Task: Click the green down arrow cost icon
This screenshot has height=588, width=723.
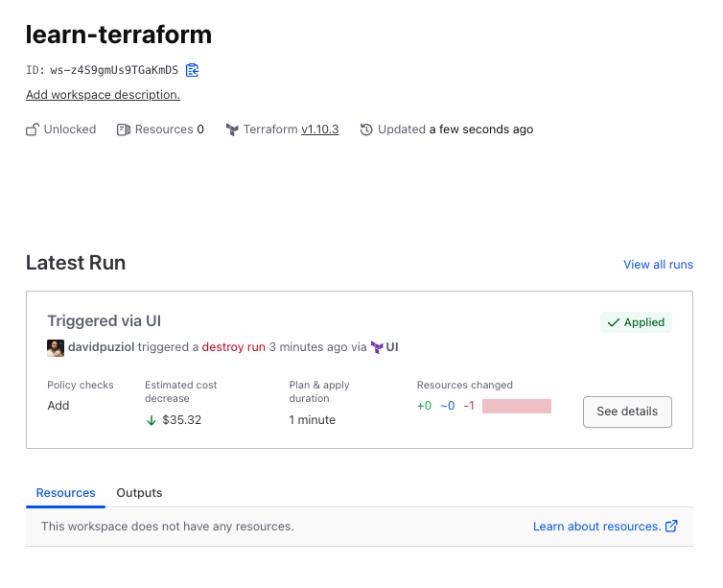Action: click(151, 420)
